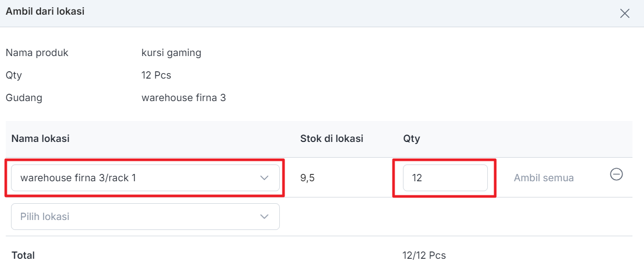
Task: Remove the rack 1 location row
Action: pyautogui.click(x=616, y=174)
